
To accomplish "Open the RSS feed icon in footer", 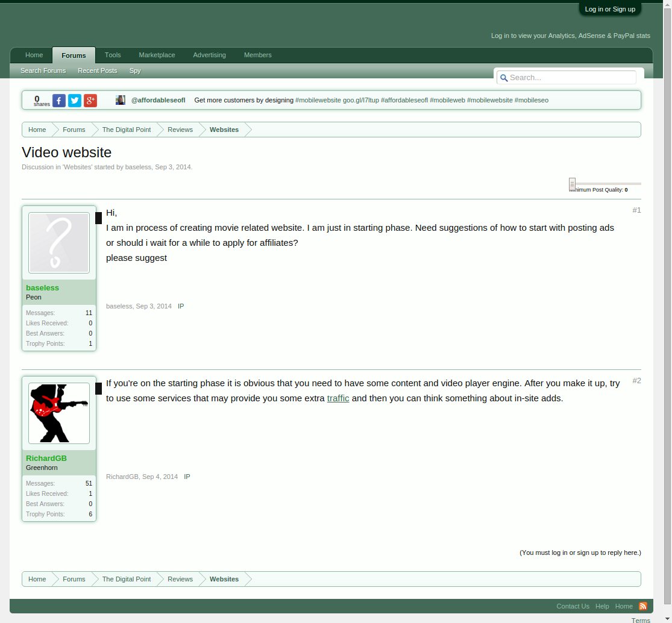I will 643,606.
